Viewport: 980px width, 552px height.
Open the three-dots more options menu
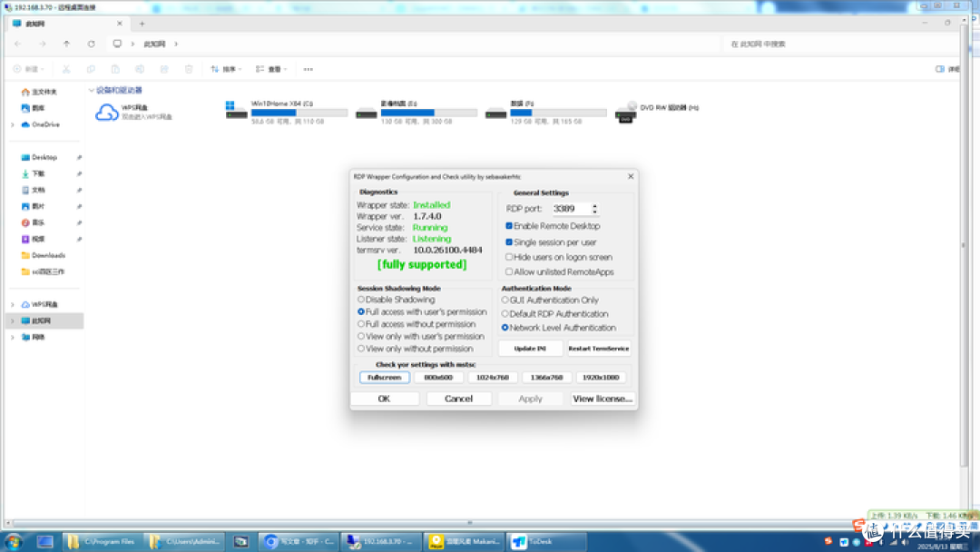309,69
